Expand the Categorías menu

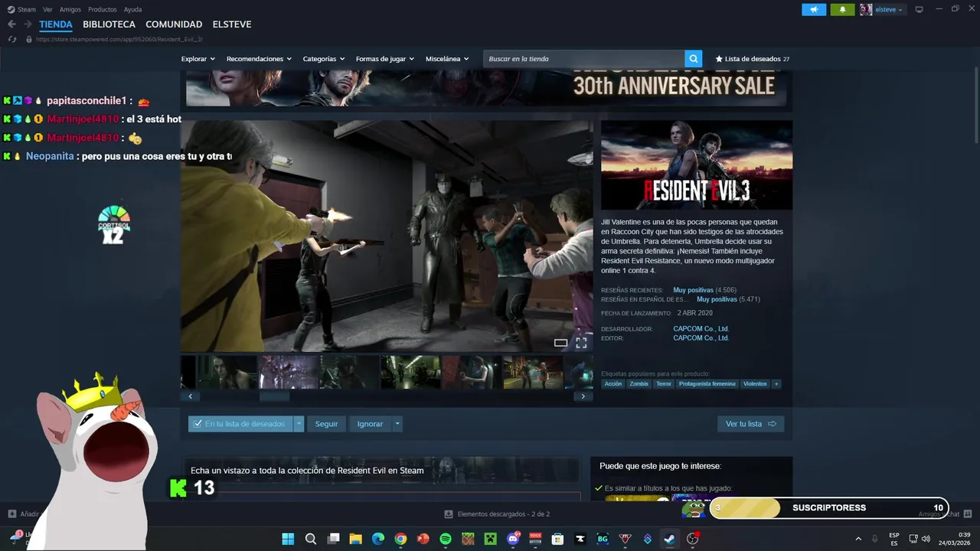(x=323, y=59)
